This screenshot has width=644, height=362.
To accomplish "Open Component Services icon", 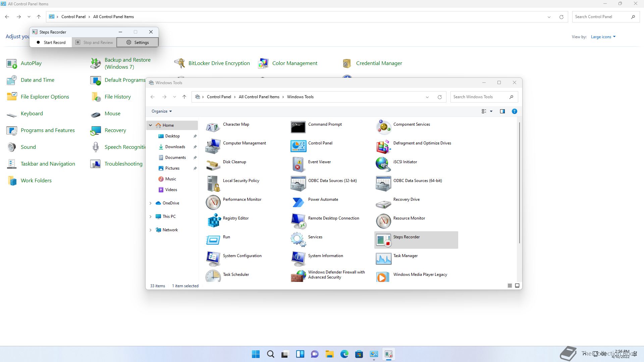I will click(383, 127).
